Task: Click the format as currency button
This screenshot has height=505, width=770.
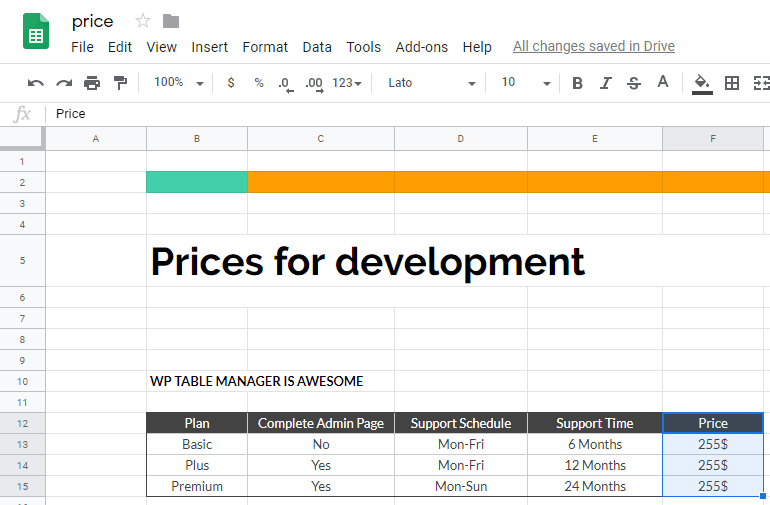Action: tap(231, 83)
